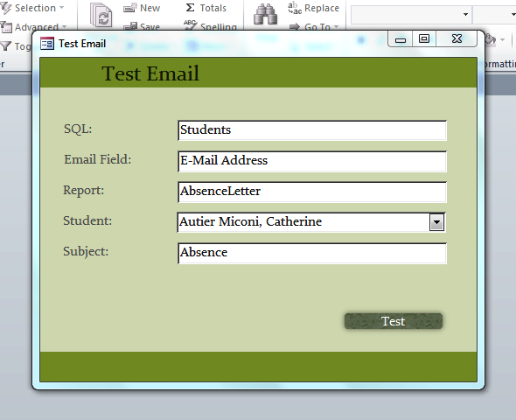
Task: Click the Refresh All pages icon
Action: [x=101, y=15]
